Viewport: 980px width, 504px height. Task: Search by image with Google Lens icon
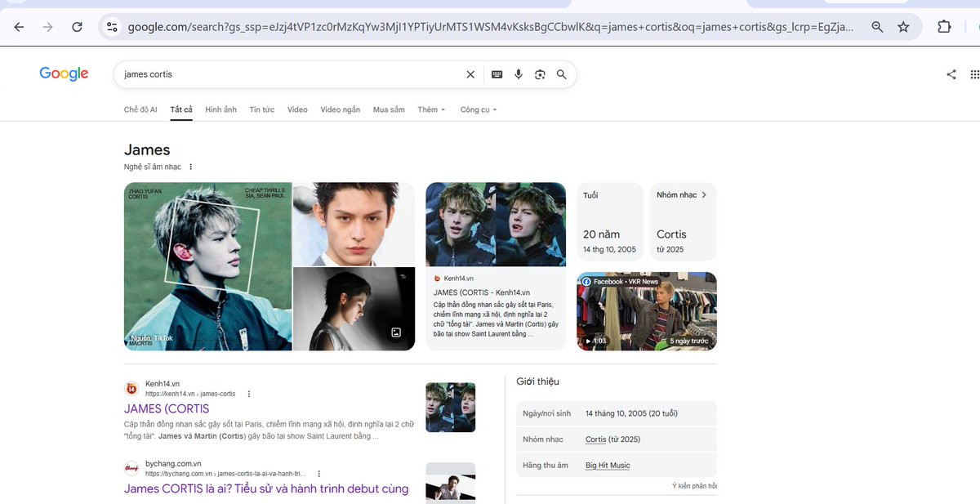coord(540,74)
